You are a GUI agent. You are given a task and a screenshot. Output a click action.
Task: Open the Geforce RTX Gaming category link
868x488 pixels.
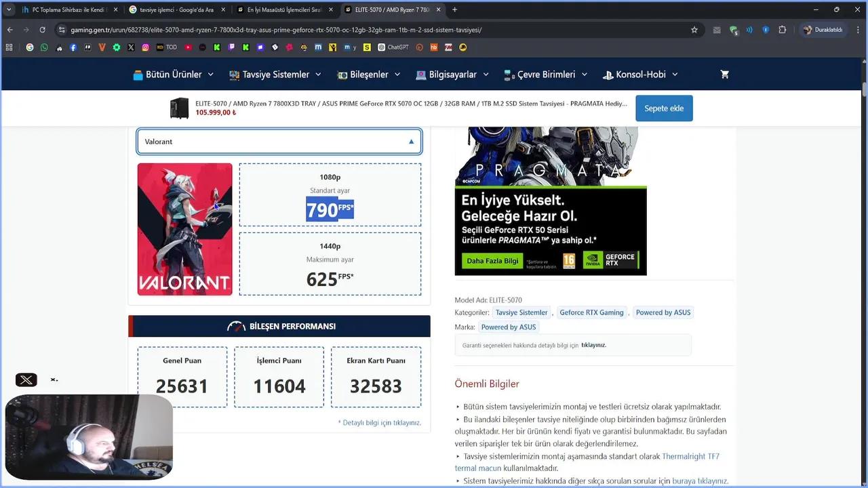591,312
